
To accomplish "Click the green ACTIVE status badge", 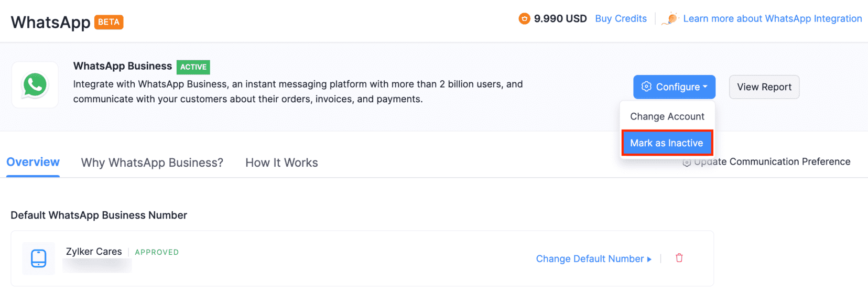I will pyautogui.click(x=193, y=67).
